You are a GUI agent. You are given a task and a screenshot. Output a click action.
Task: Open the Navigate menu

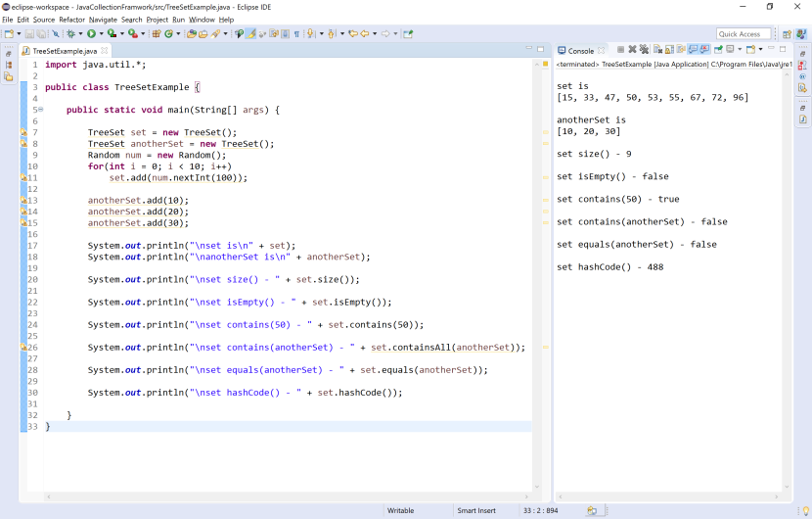[103, 20]
